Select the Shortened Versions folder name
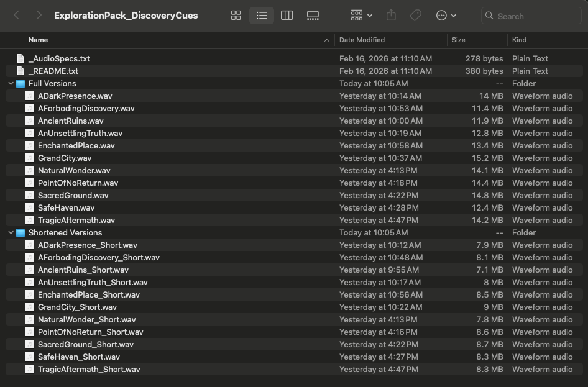 [65, 232]
